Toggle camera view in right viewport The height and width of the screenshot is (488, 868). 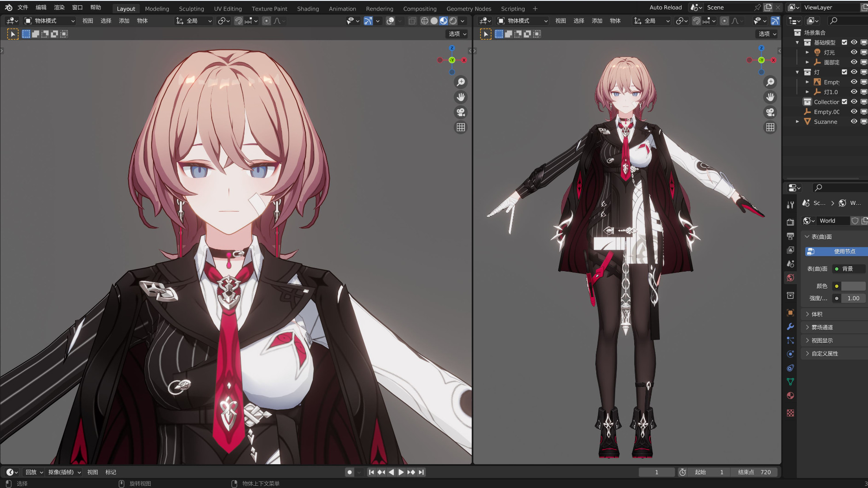(770, 112)
